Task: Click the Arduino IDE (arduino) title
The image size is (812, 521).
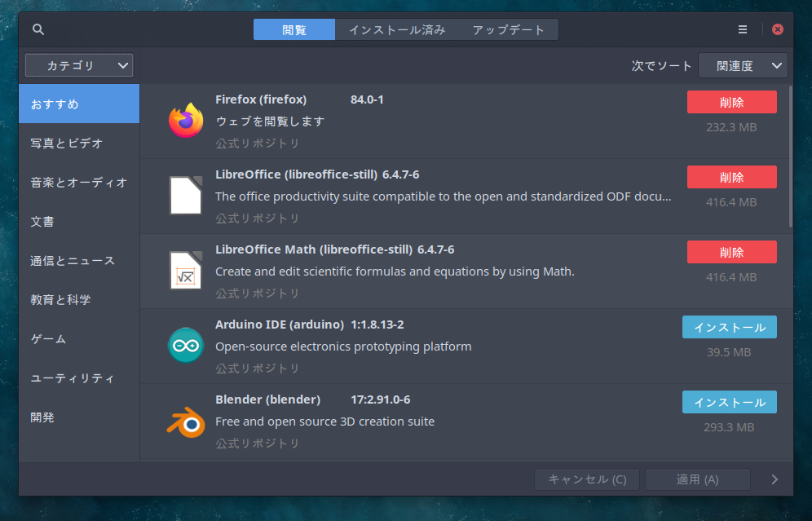Action: [x=280, y=325]
